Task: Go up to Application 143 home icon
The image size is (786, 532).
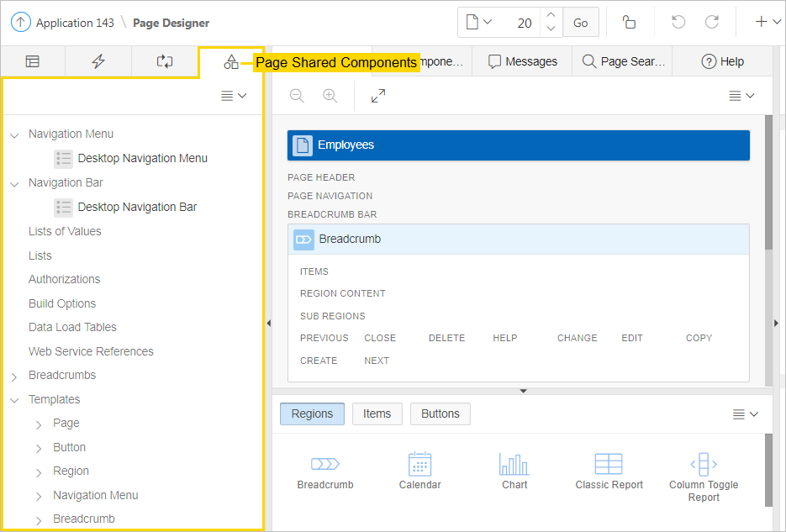Action: 21,23
